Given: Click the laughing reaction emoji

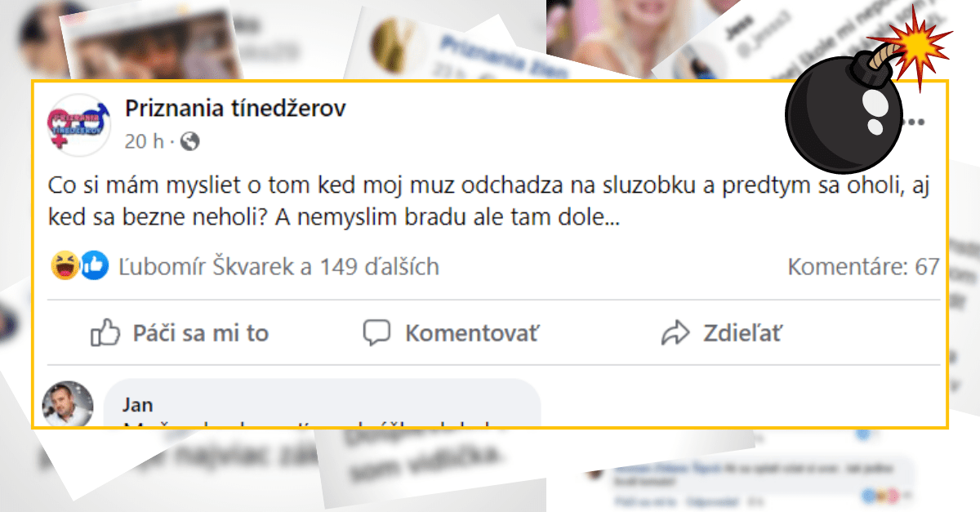Looking at the screenshot, I should pos(65,265).
